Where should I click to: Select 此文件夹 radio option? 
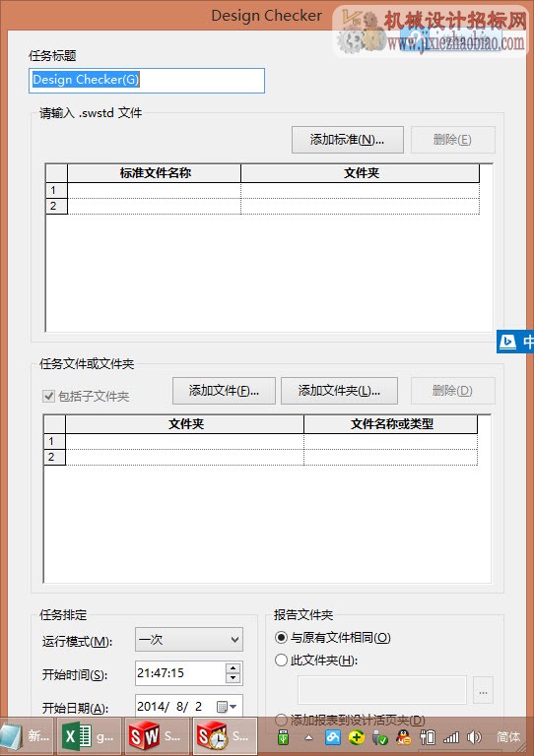tap(281, 660)
